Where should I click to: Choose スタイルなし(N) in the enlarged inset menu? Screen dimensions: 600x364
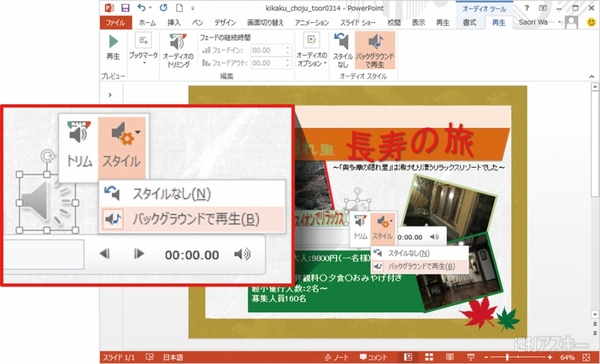pyautogui.click(x=192, y=194)
